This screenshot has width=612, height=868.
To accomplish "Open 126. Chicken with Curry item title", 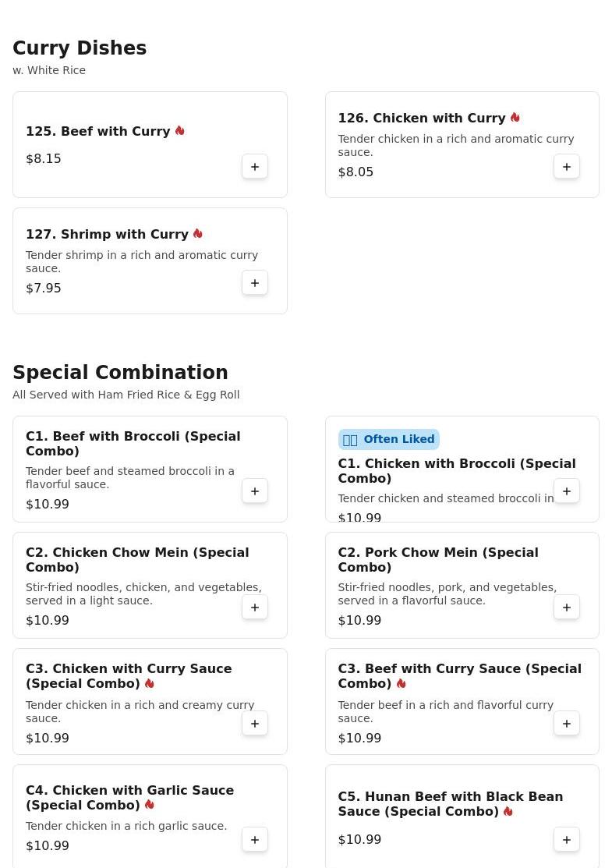I will point(422,118).
